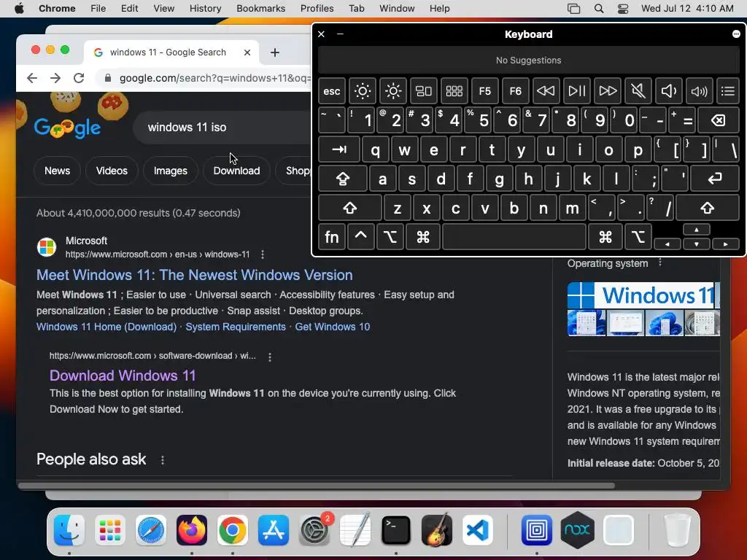Tap the up arrow key
This screenshot has width=747, height=560.
pyautogui.click(x=697, y=230)
